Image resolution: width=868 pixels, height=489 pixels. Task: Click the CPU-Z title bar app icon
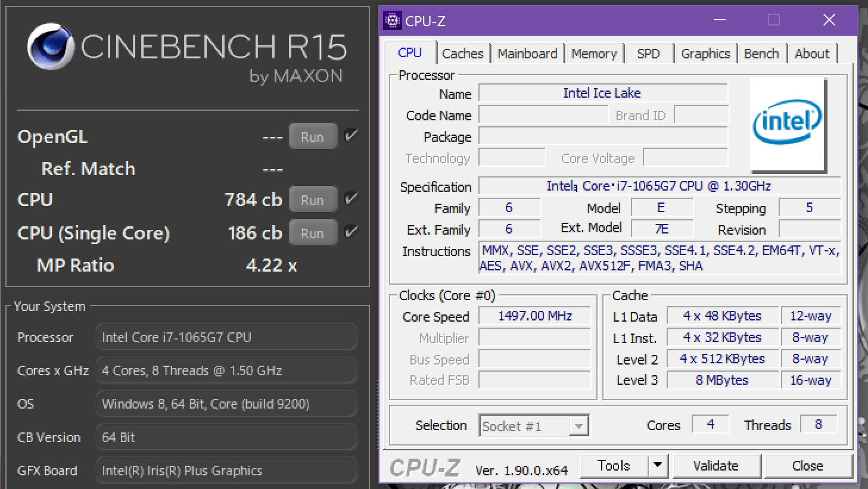tap(393, 21)
